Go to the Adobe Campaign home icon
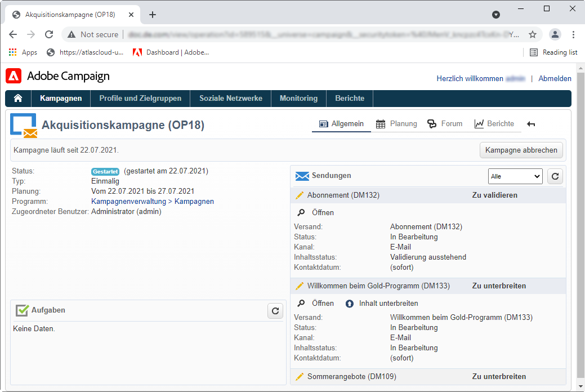 [x=18, y=98]
